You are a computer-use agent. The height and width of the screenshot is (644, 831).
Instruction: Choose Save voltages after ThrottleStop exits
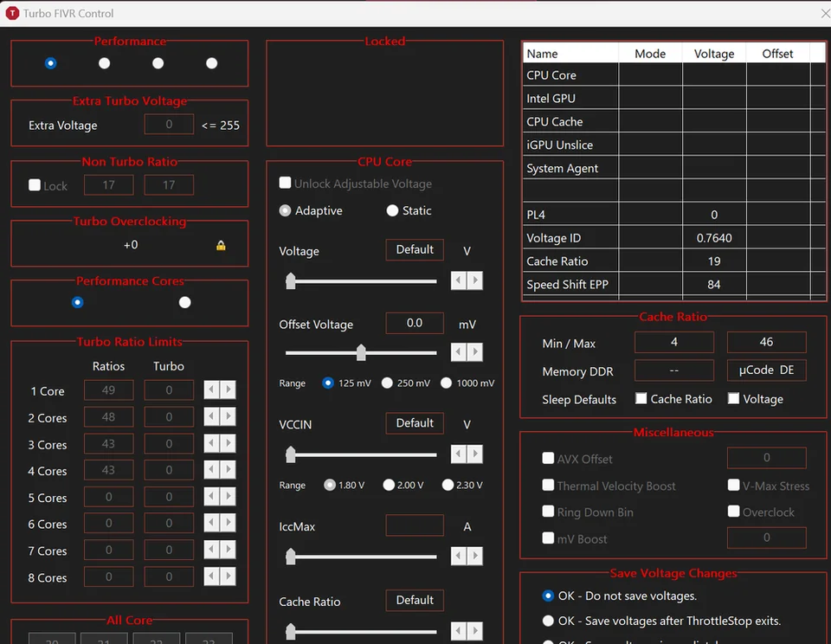tap(548, 621)
